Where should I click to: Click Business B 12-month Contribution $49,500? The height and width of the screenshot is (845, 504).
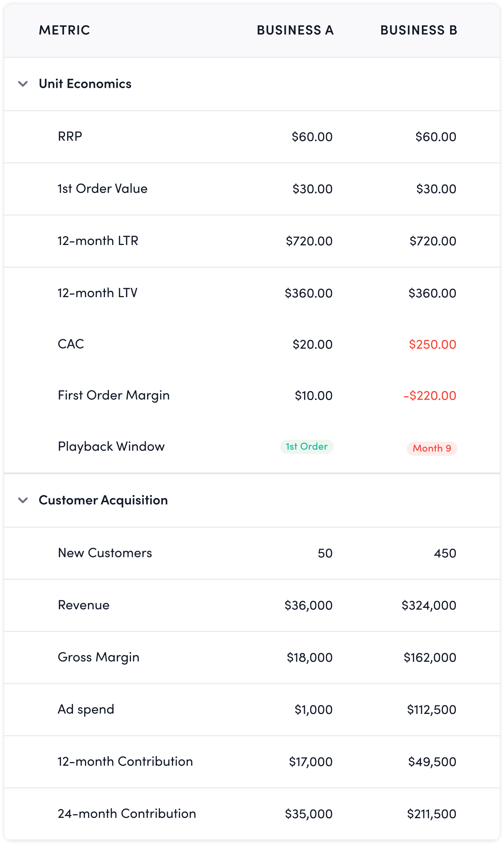(x=432, y=762)
